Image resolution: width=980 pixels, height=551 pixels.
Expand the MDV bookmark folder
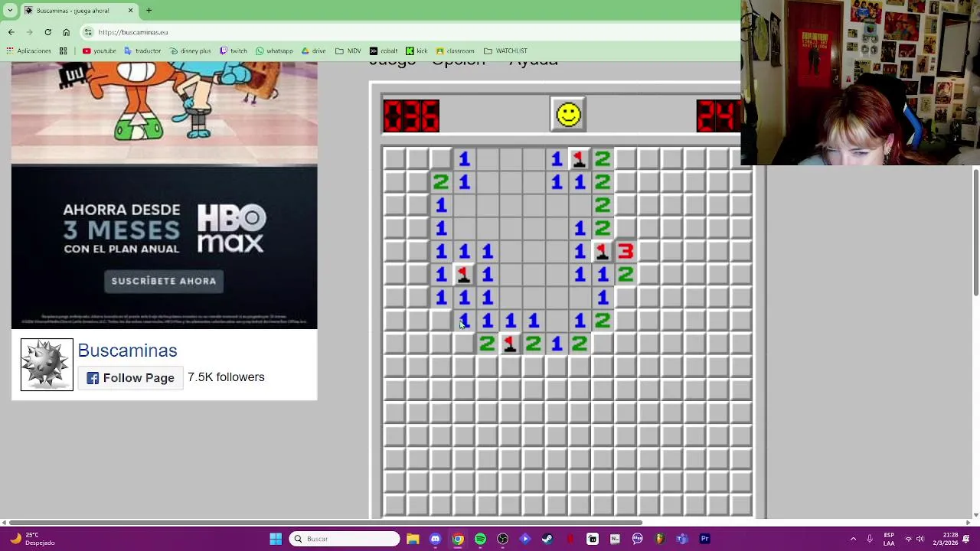click(x=348, y=51)
